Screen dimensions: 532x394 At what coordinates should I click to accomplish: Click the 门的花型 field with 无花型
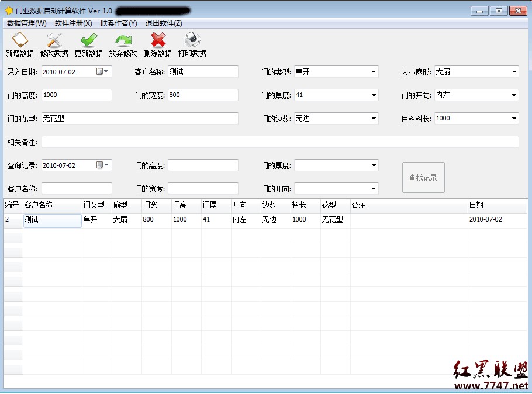[x=140, y=119]
